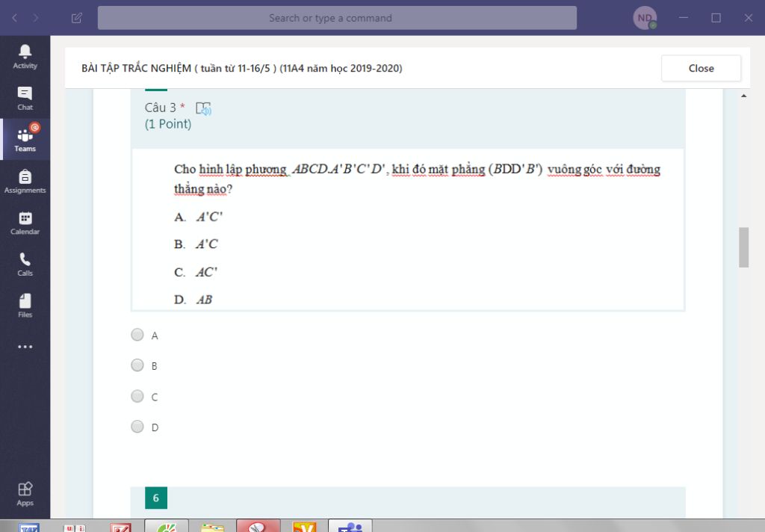Open the Activity feed

tap(25, 57)
